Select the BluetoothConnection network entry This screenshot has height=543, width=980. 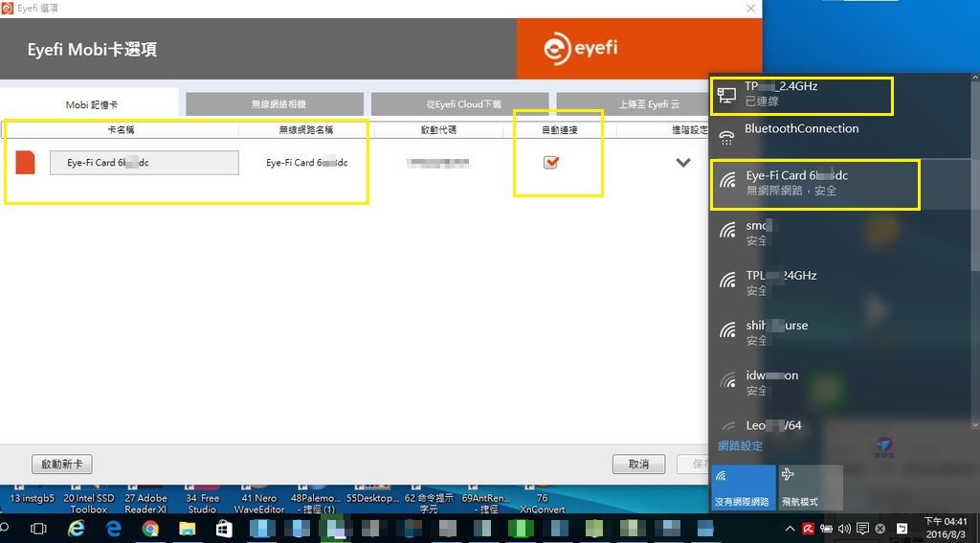[840, 137]
